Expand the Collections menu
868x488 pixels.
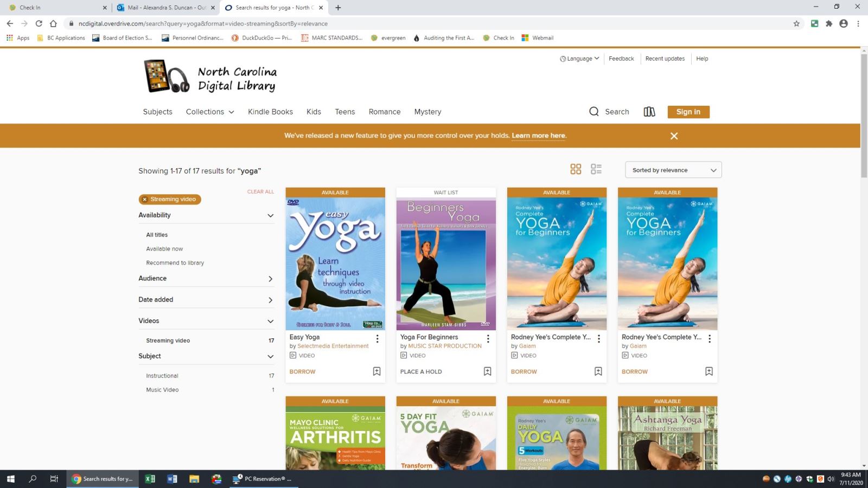click(210, 112)
